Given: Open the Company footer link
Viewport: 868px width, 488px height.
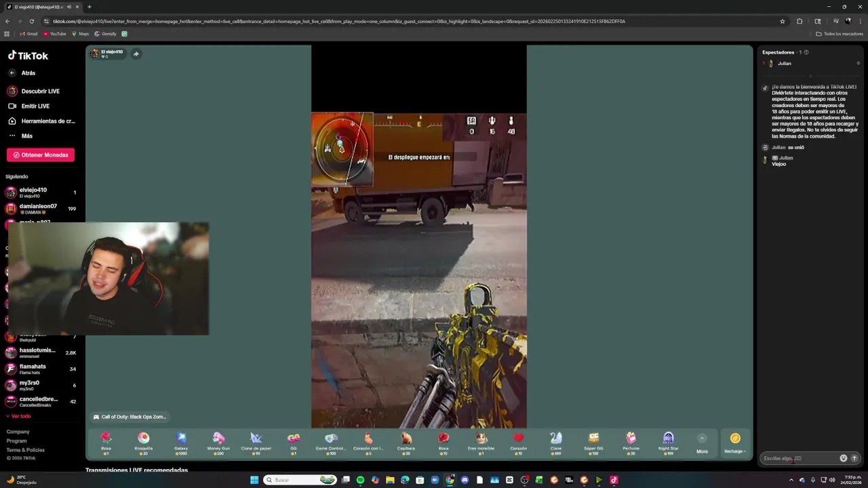Looking at the screenshot, I should pyautogui.click(x=18, y=432).
